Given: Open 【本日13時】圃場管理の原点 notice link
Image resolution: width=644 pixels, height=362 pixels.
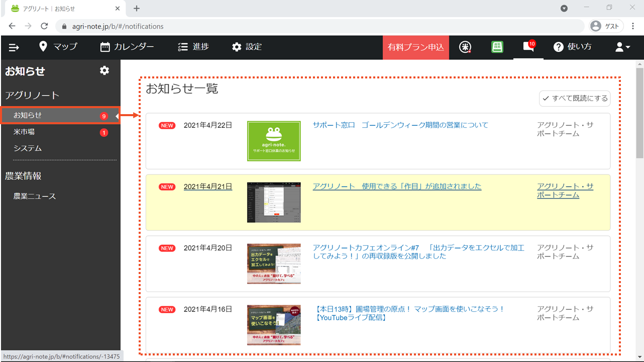Looking at the screenshot, I should point(409,313).
